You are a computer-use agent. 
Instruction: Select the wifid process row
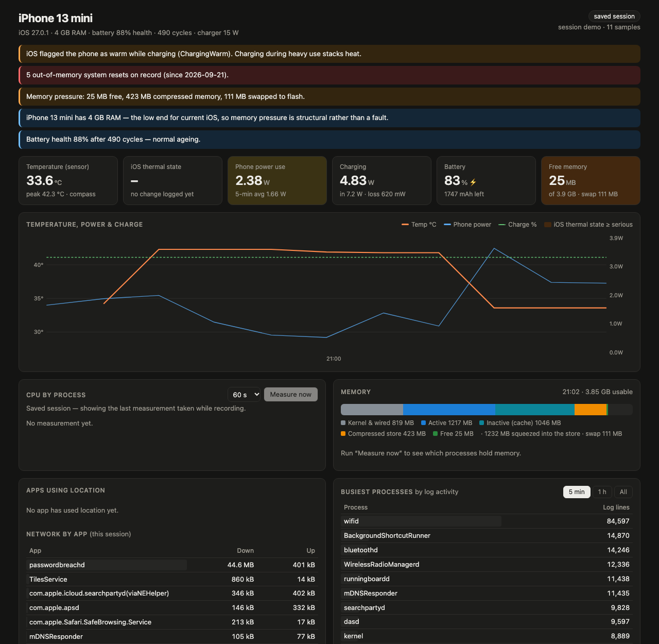point(487,521)
